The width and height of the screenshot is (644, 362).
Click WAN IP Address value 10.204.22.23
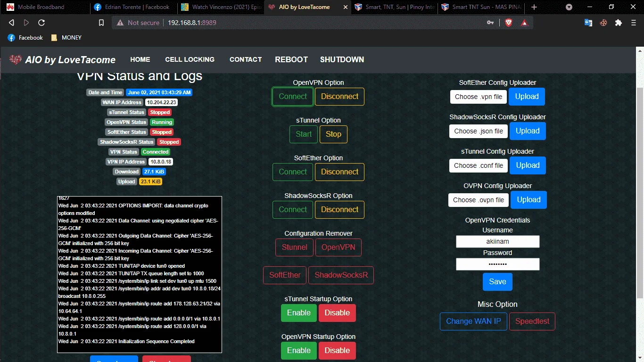pos(161,102)
